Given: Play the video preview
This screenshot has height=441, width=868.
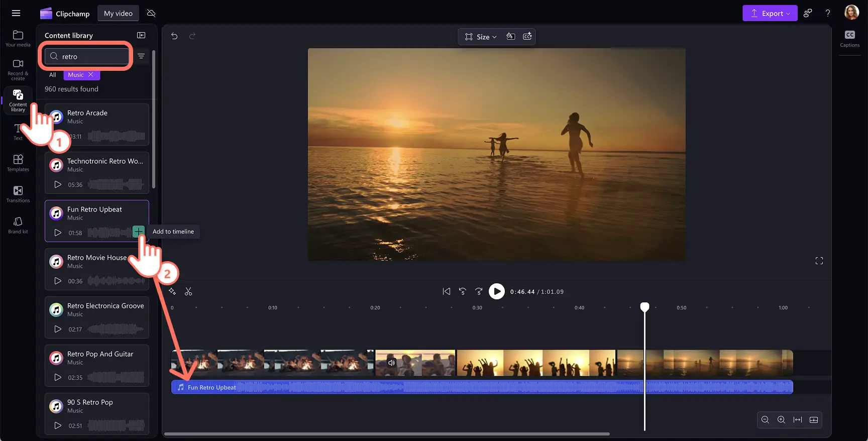Looking at the screenshot, I should click(497, 291).
